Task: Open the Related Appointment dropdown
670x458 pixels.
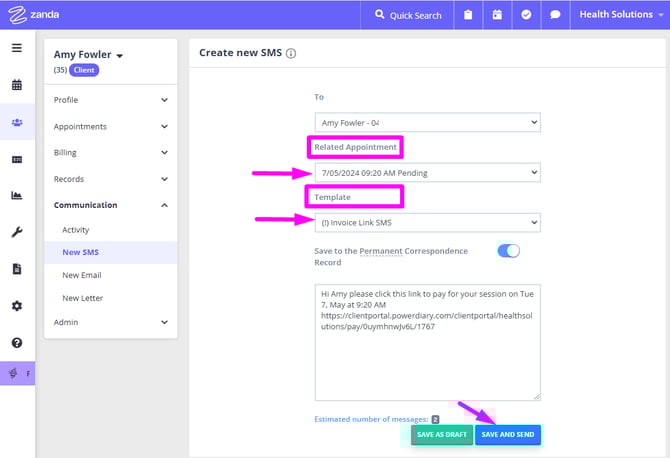Action: 427,172
